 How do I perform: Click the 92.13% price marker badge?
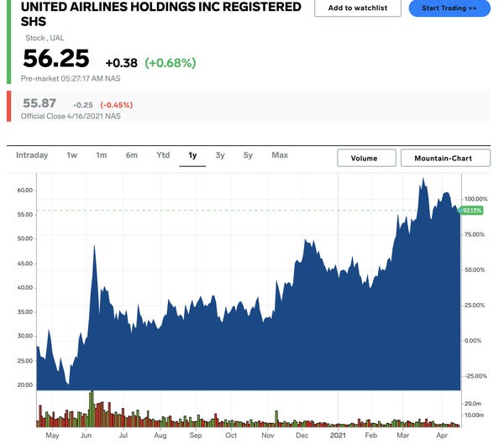(470, 211)
